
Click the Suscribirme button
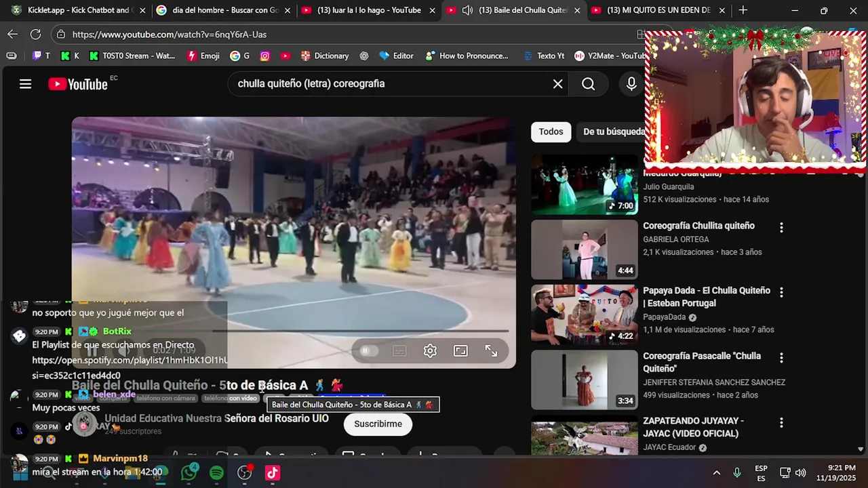(x=378, y=424)
